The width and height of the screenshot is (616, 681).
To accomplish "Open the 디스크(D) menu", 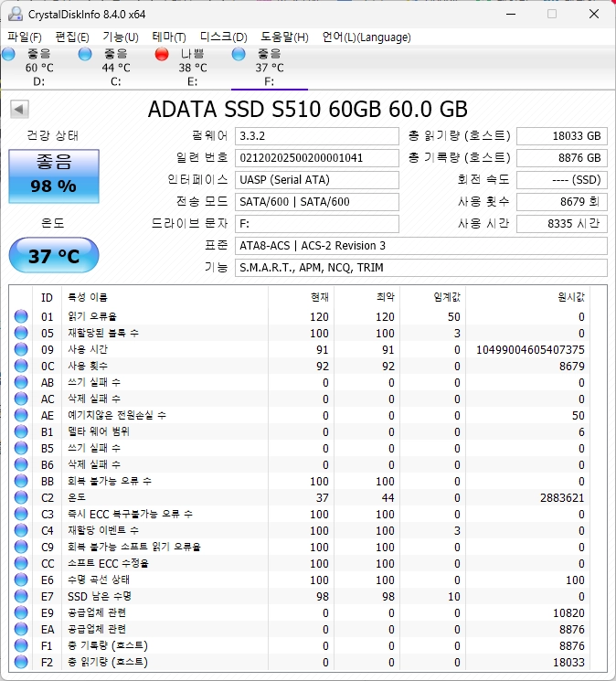I will [224, 37].
